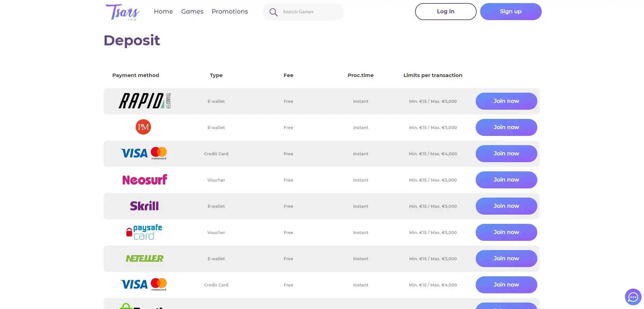Click the search magnifier icon
The width and height of the screenshot is (644, 309).
pos(273,12)
